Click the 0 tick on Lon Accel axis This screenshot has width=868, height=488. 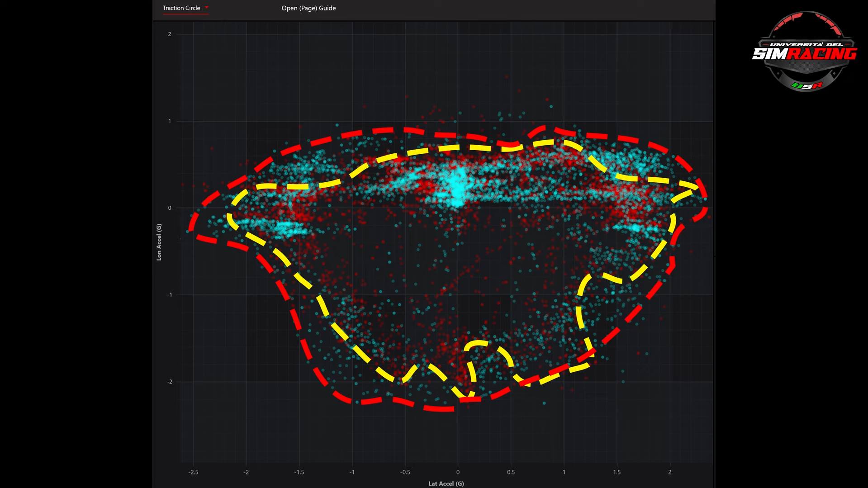click(x=170, y=208)
